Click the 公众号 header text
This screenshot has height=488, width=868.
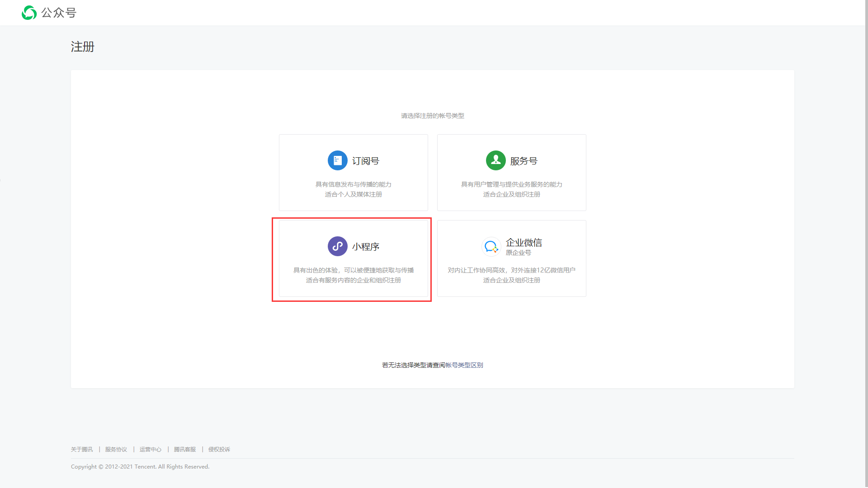(59, 13)
